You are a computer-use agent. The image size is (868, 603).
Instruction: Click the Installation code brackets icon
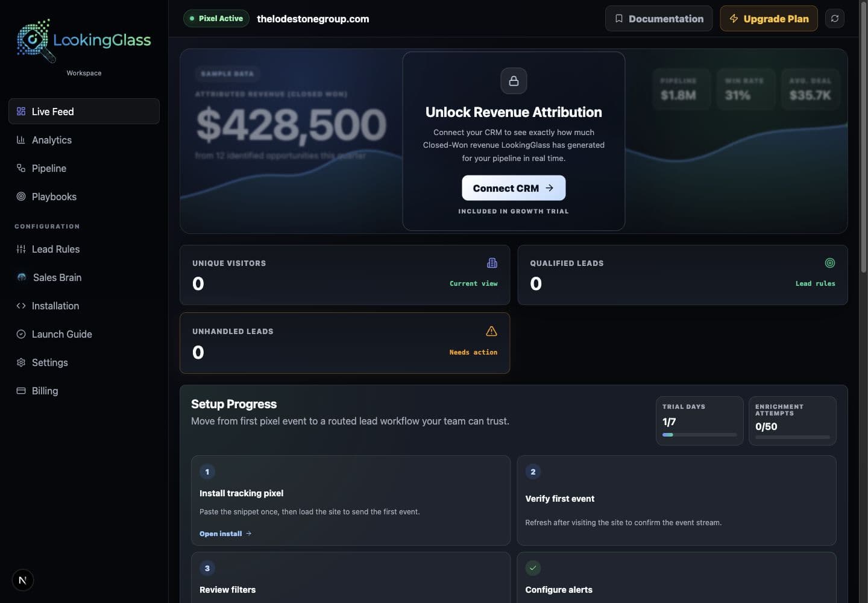(21, 306)
